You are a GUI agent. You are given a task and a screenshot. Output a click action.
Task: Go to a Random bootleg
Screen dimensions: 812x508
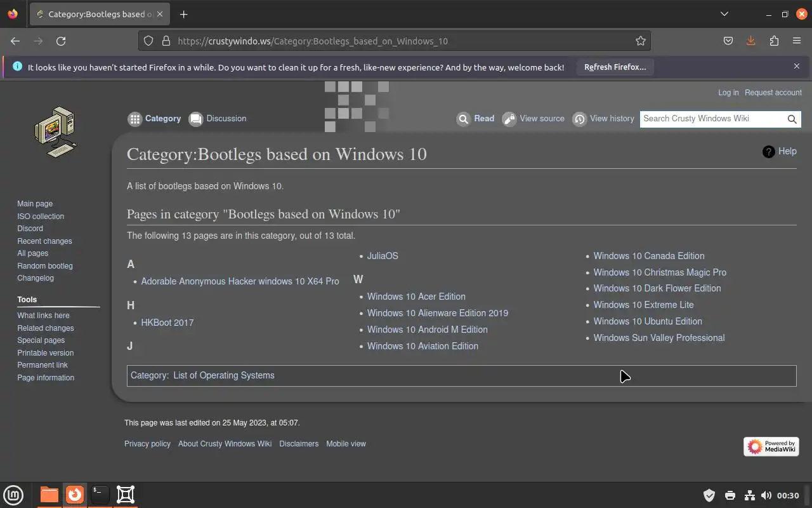click(45, 266)
